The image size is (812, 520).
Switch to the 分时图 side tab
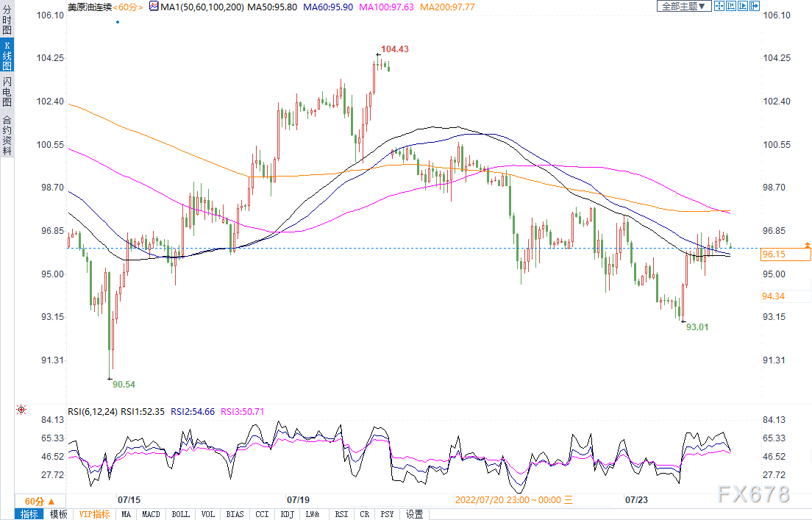[x=7, y=20]
